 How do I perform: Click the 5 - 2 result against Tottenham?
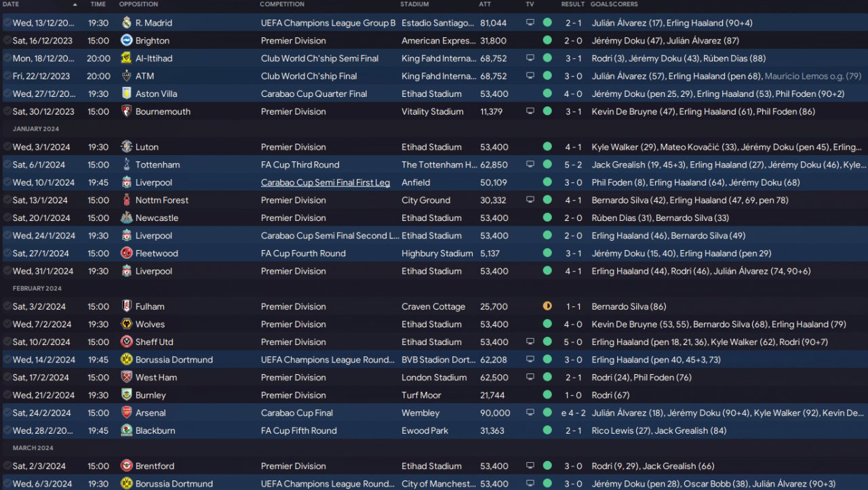click(x=574, y=165)
